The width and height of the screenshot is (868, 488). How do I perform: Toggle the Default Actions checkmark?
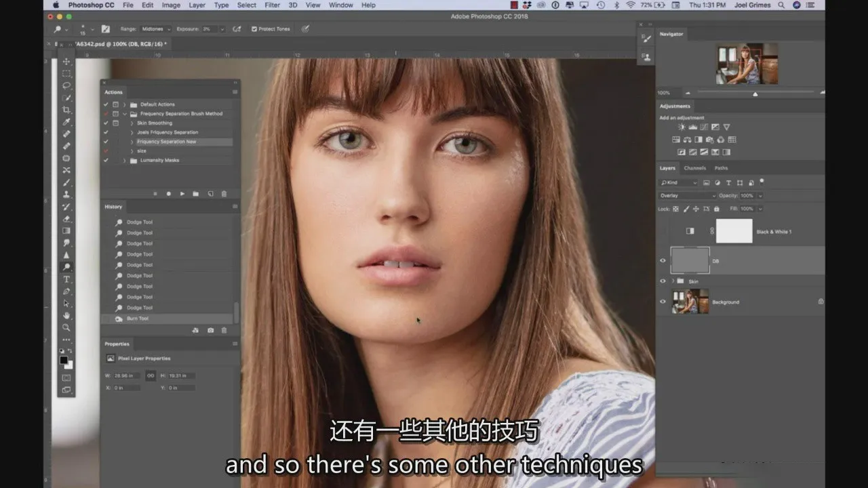tap(106, 104)
